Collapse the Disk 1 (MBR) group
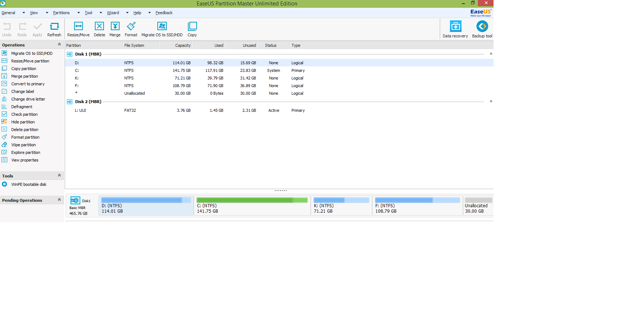Screen dimensions: 644x331 coord(491,54)
